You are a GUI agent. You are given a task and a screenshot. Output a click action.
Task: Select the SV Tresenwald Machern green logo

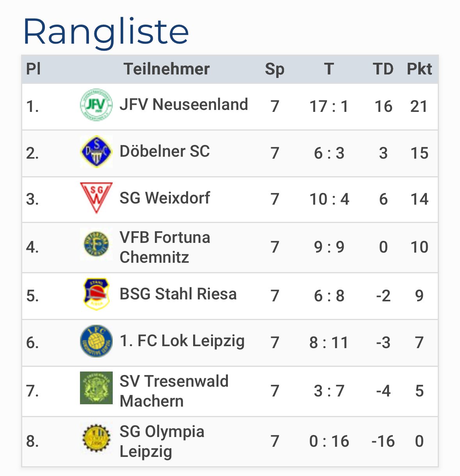coord(96,388)
